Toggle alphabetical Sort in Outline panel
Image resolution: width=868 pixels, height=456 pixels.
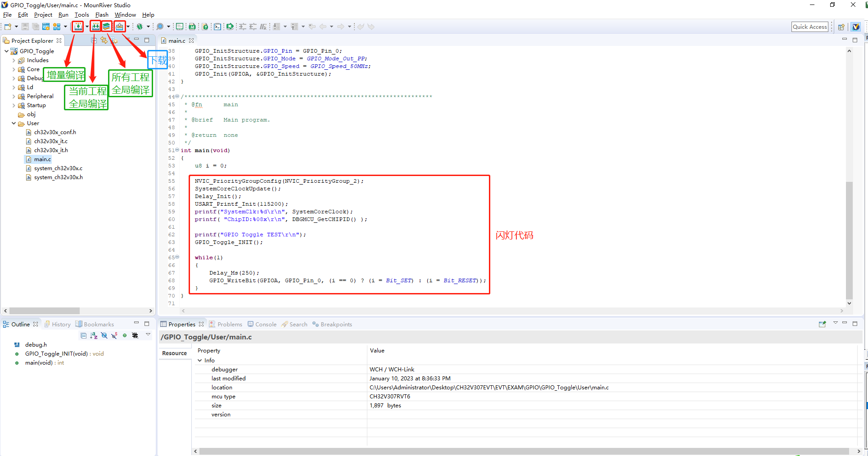pyautogui.click(x=94, y=335)
